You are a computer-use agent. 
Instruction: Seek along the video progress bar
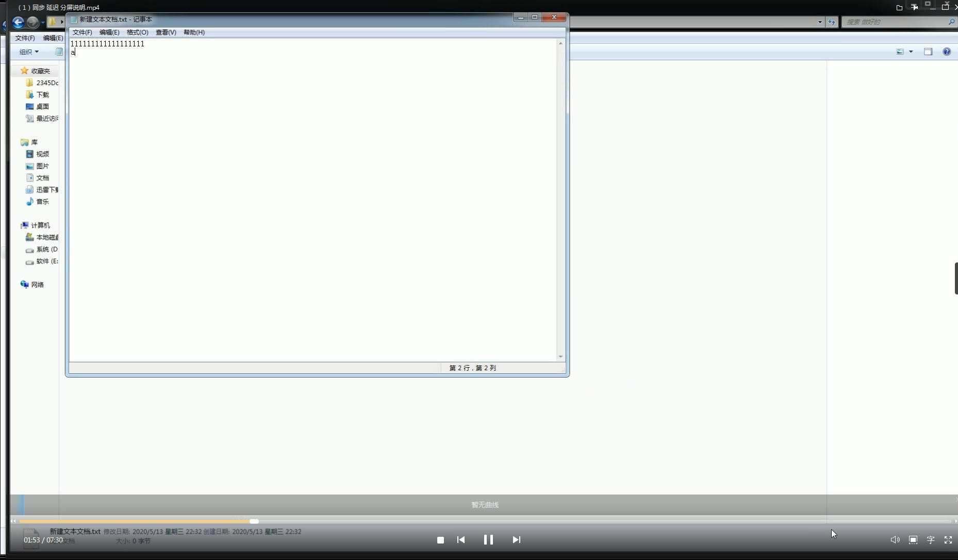(485, 521)
